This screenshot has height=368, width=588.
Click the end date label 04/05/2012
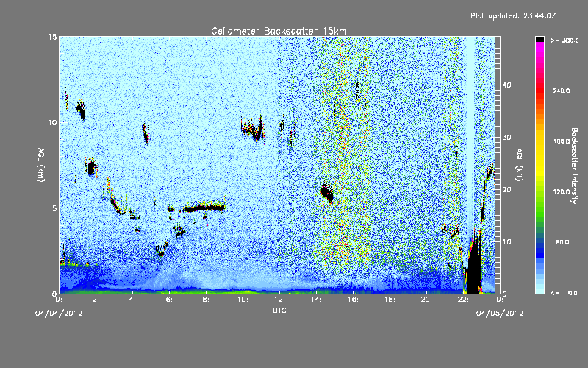500,314
